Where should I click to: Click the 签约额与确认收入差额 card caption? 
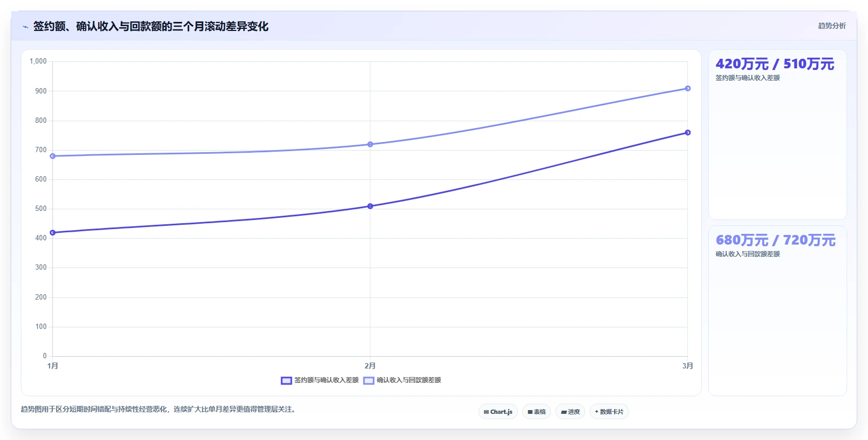click(748, 78)
